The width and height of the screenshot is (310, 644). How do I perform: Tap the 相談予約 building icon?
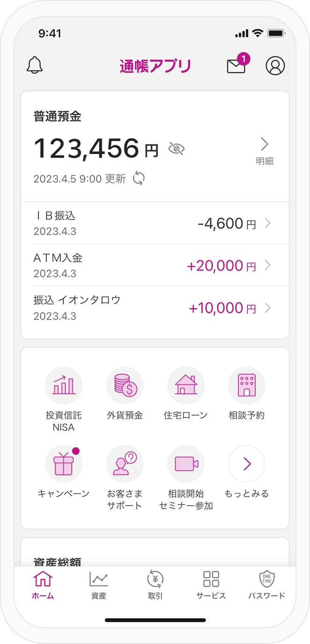click(247, 385)
